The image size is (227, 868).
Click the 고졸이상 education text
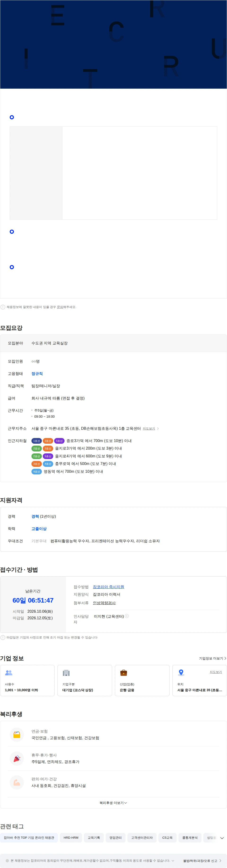point(39,529)
